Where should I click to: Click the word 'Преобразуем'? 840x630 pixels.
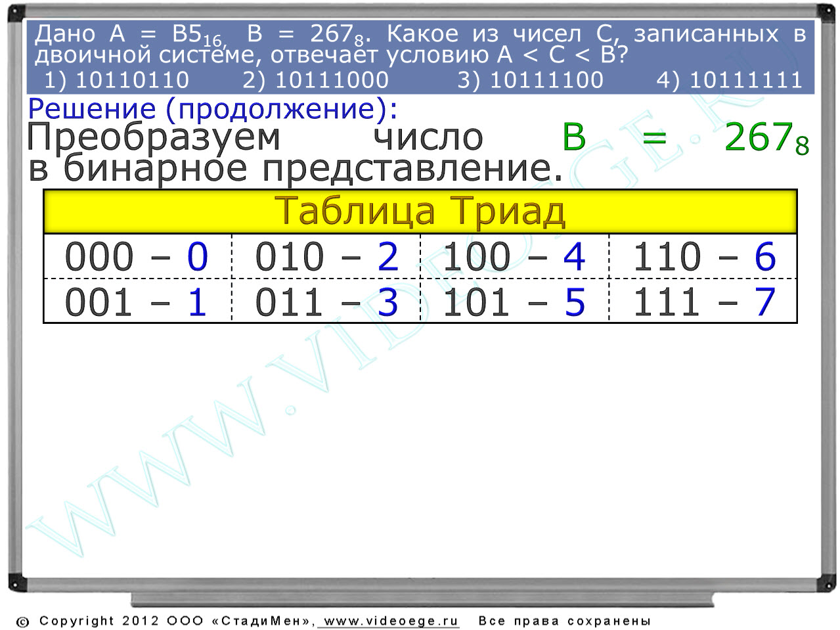tap(154, 138)
